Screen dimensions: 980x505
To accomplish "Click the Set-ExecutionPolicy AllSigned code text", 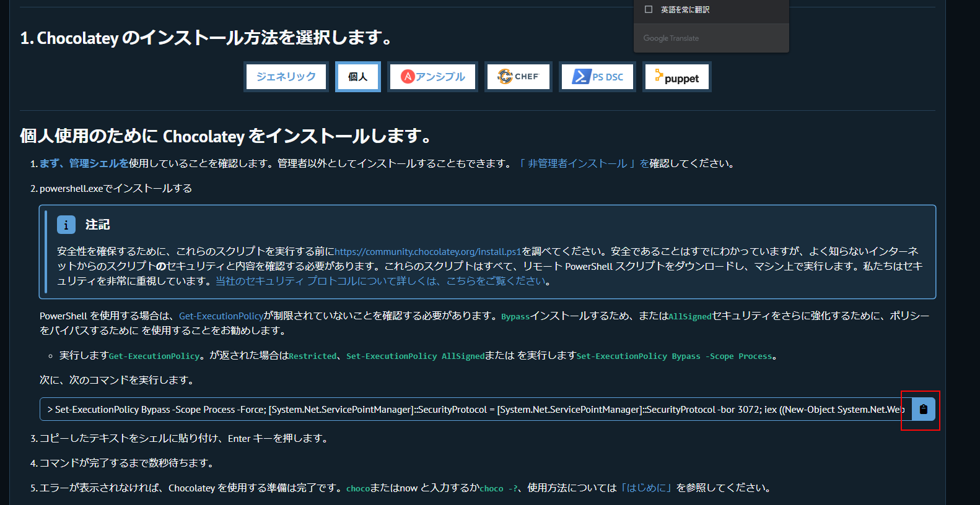I will pos(416,356).
